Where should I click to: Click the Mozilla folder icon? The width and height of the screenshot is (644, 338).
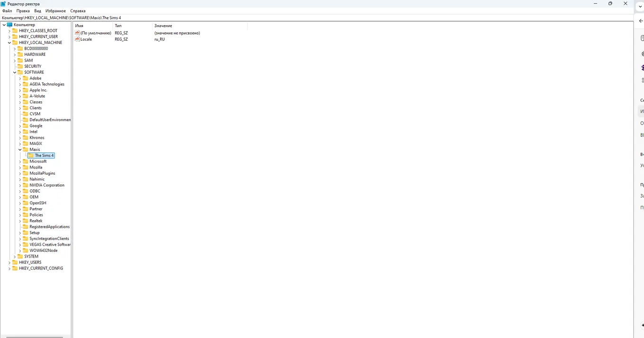click(25, 167)
